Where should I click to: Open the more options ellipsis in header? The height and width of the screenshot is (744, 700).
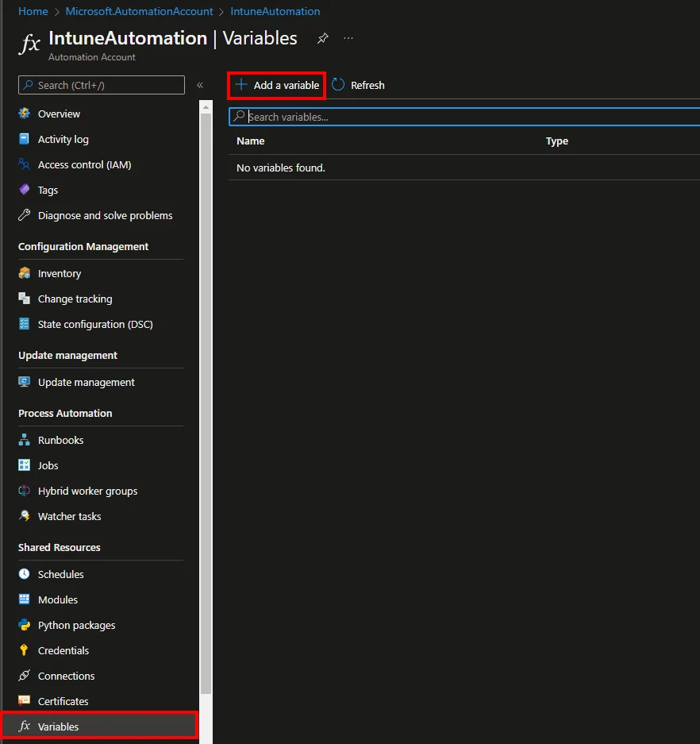(348, 38)
